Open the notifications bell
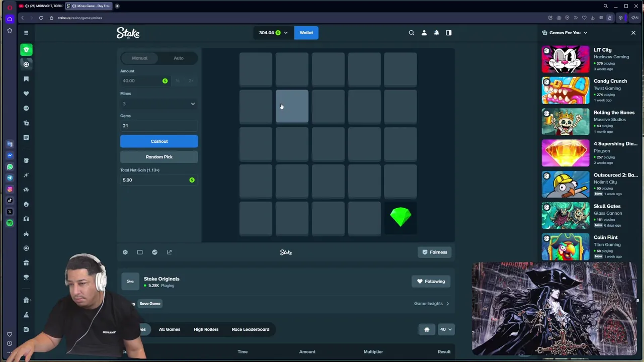 point(436,33)
